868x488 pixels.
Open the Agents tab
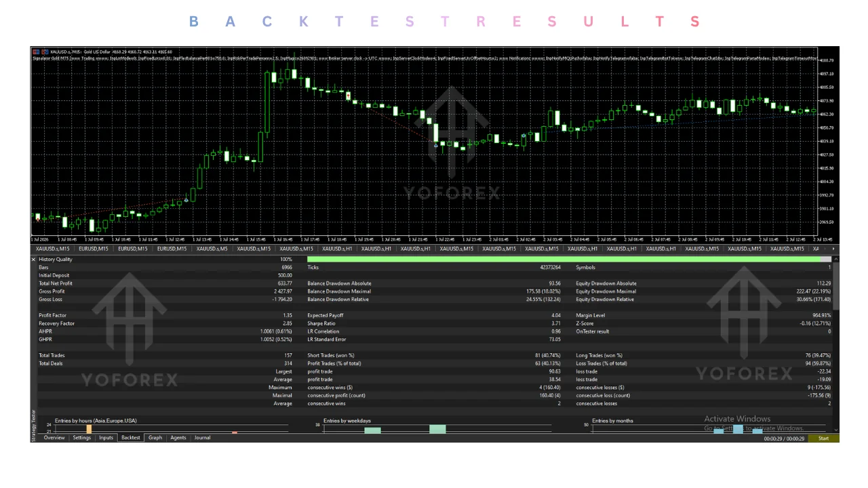click(178, 438)
